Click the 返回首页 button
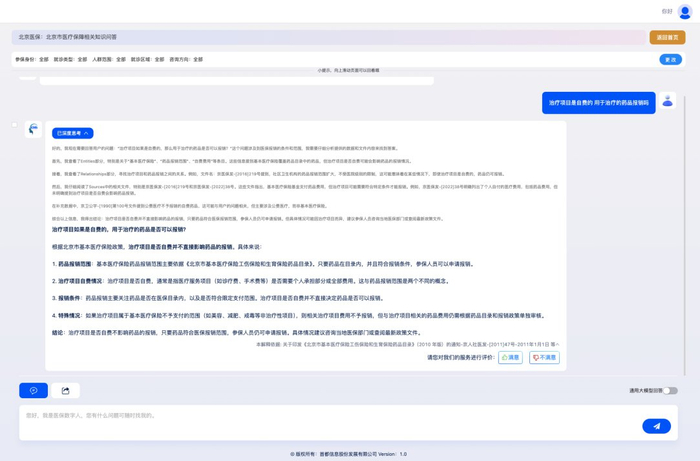The height and width of the screenshot is (461, 700). pyautogui.click(x=667, y=37)
